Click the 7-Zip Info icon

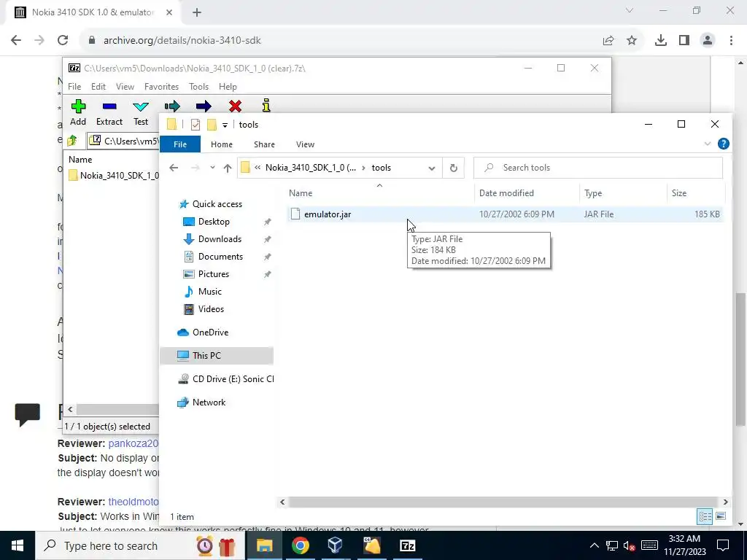pos(266,105)
